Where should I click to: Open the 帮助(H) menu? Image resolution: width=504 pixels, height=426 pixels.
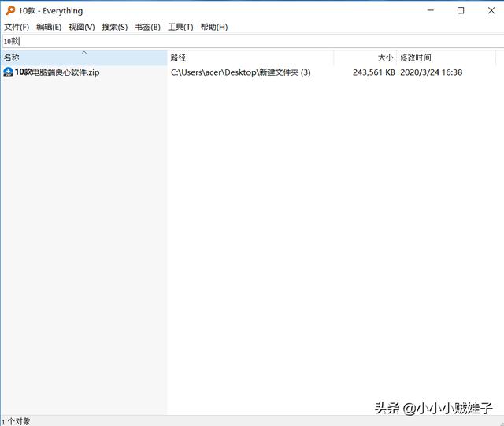(x=214, y=27)
